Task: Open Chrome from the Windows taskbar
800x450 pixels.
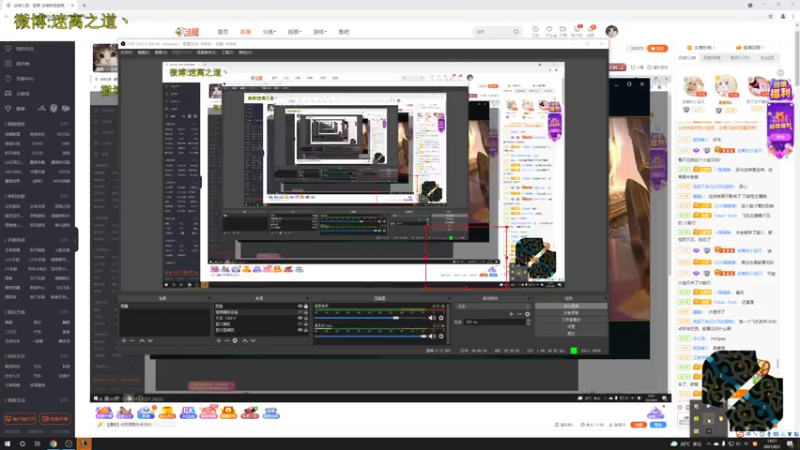Action: pos(53,444)
